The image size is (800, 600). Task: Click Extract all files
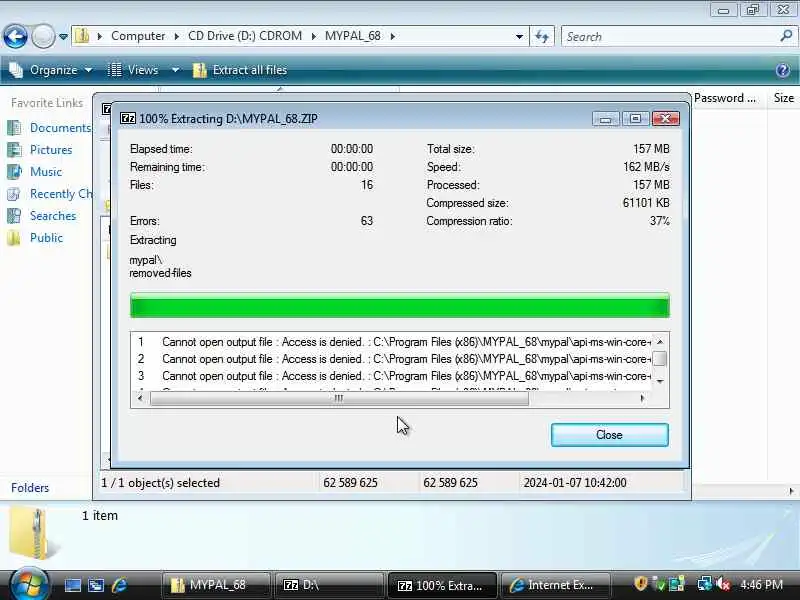[240, 70]
